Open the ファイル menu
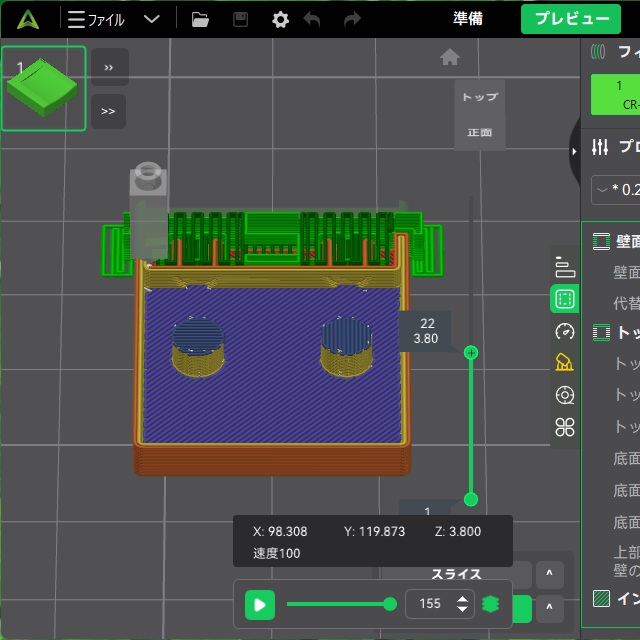The width and height of the screenshot is (640, 640). click(x=96, y=19)
